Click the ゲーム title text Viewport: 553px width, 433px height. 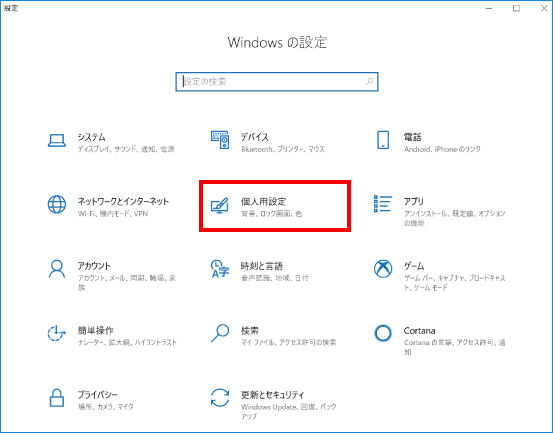pos(414,266)
